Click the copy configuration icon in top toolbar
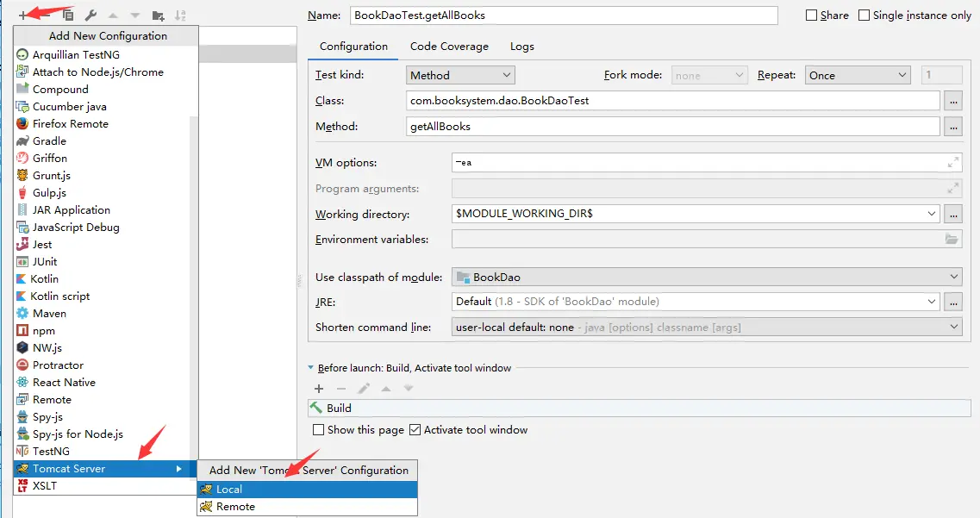The image size is (980, 518). coord(68,15)
